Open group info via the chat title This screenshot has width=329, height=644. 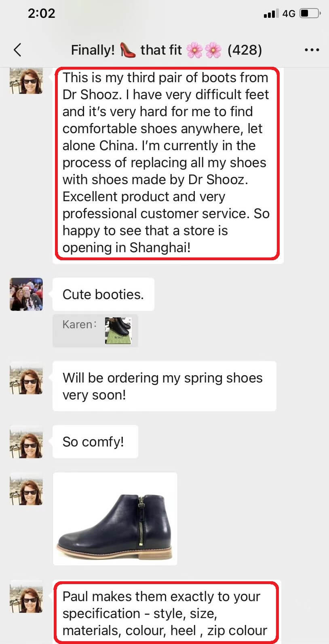[x=166, y=50]
